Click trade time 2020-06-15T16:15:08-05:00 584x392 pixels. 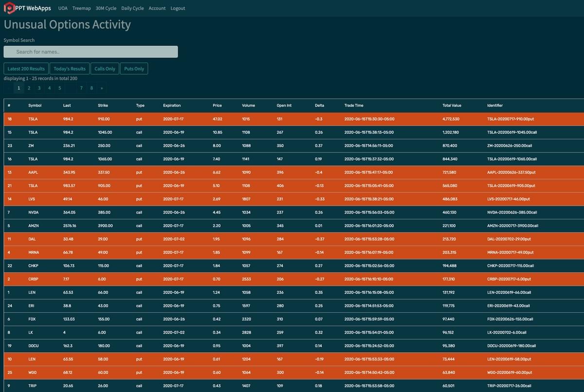click(369, 293)
